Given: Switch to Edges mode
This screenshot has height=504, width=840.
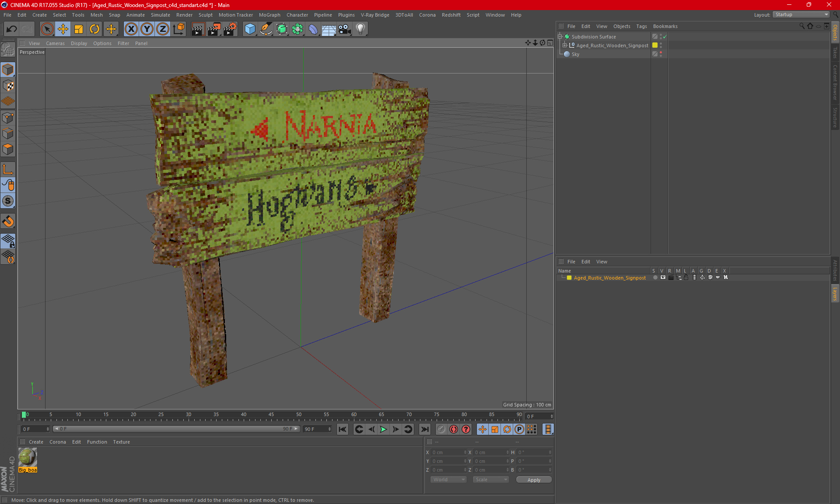Looking at the screenshot, I should tap(8, 133).
